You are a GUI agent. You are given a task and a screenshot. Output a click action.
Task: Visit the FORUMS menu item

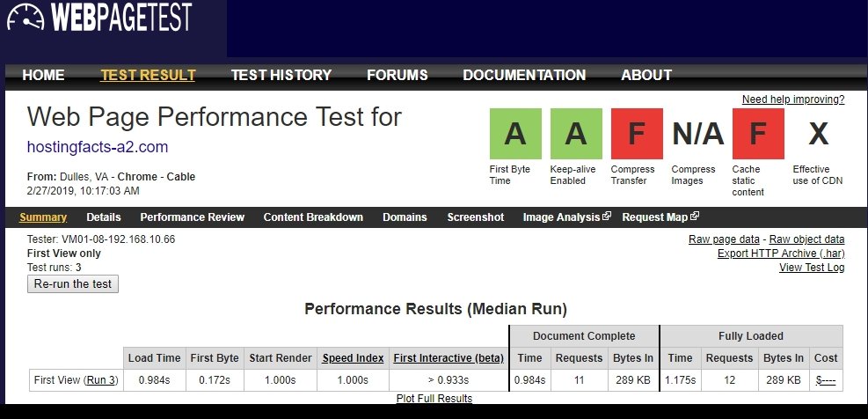coord(398,76)
